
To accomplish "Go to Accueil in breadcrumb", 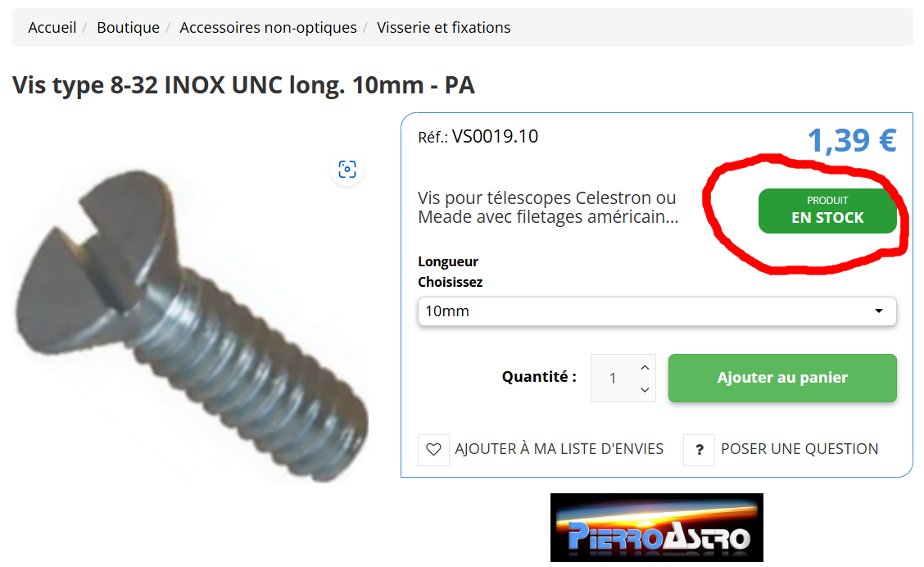I will (x=52, y=28).
